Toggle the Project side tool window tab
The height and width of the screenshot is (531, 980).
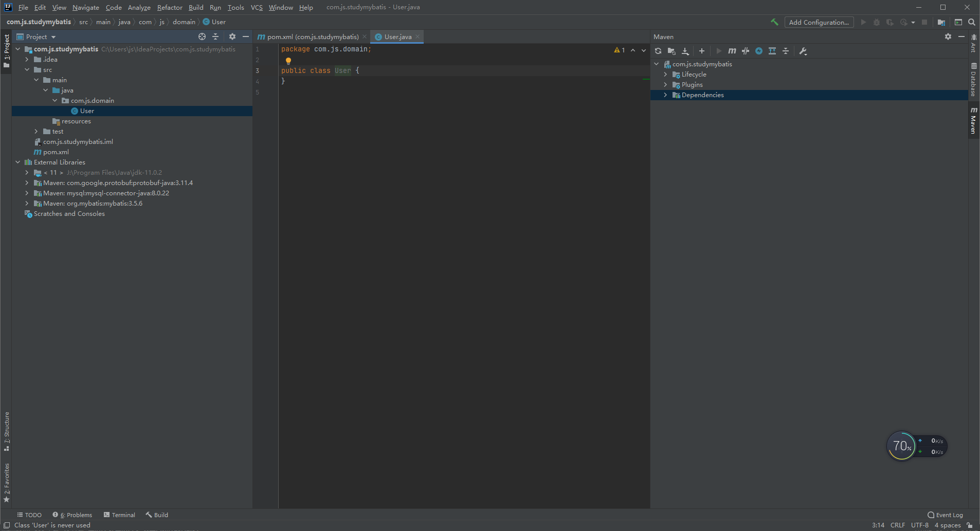pyautogui.click(x=6, y=52)
